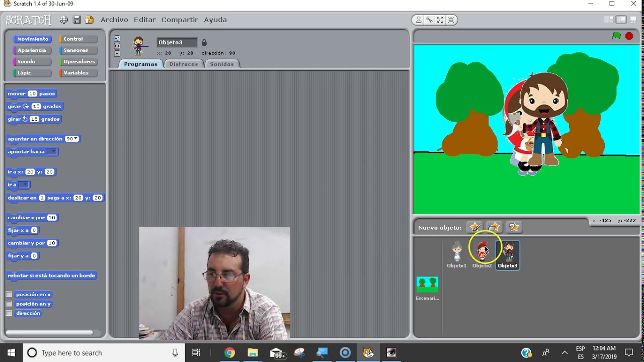Open the Compartir menu
644x362 pixels.
180,20
